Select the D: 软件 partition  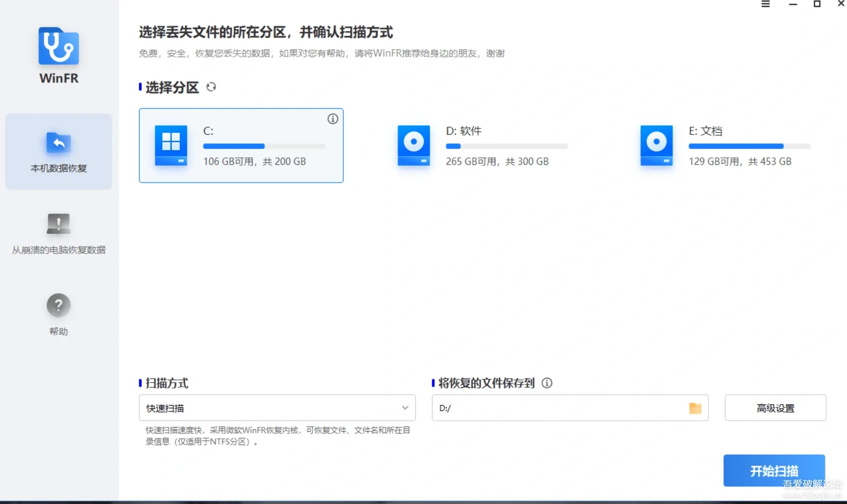pyautogui.click(x=484, y=146)
